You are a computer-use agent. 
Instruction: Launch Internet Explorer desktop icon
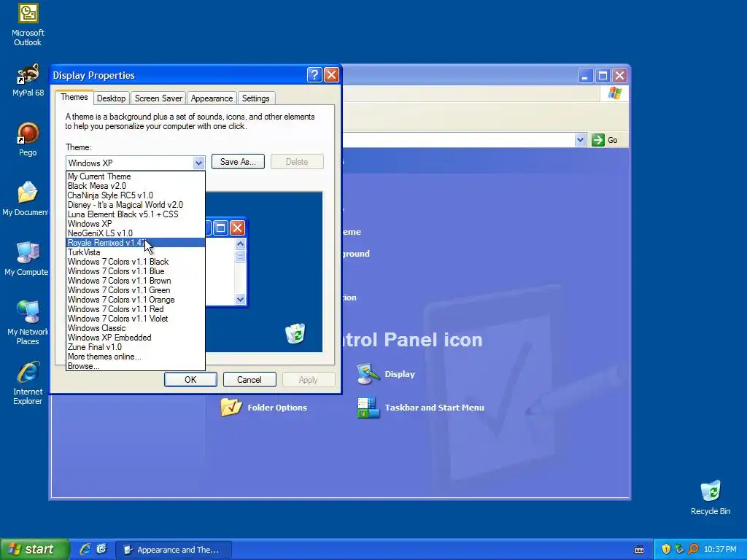coord(28,384)
